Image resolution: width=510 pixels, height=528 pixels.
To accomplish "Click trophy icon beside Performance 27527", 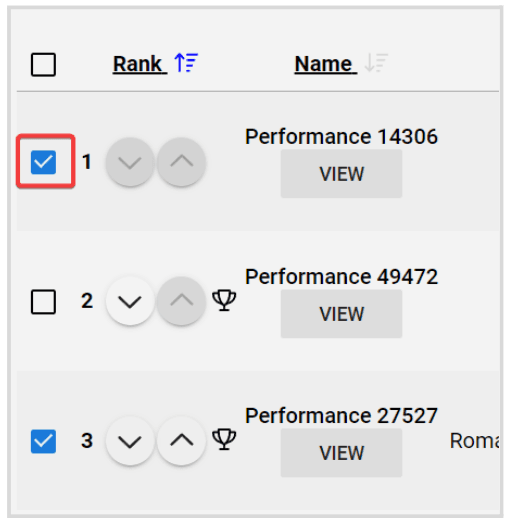I will [224, 439].
